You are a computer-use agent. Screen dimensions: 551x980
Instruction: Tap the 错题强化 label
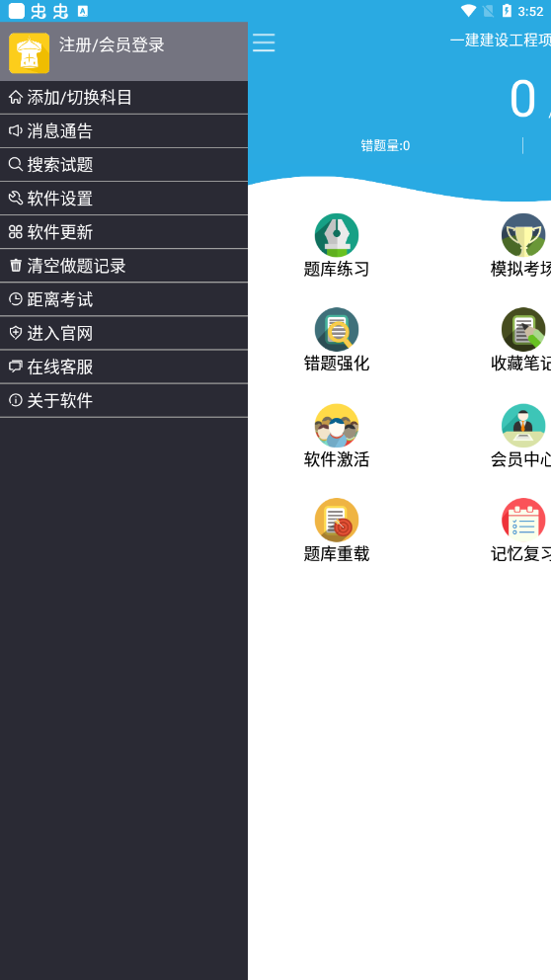click(337, 364)
